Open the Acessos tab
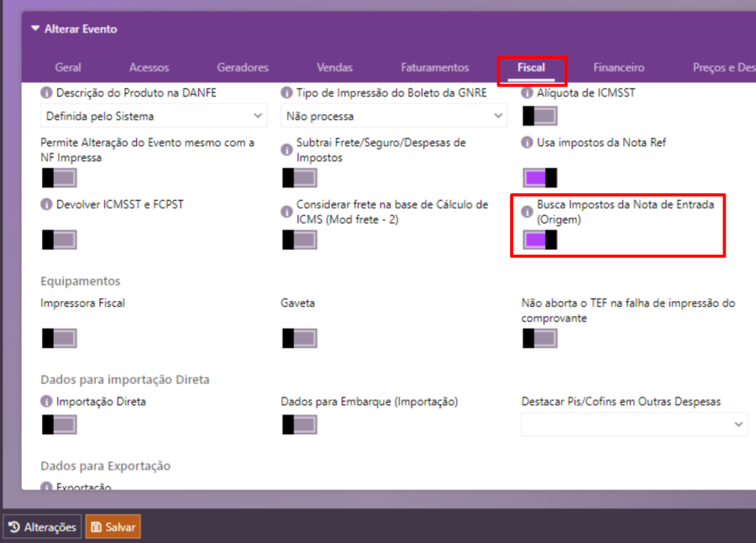The image size is (756, 543). point(149,67)
